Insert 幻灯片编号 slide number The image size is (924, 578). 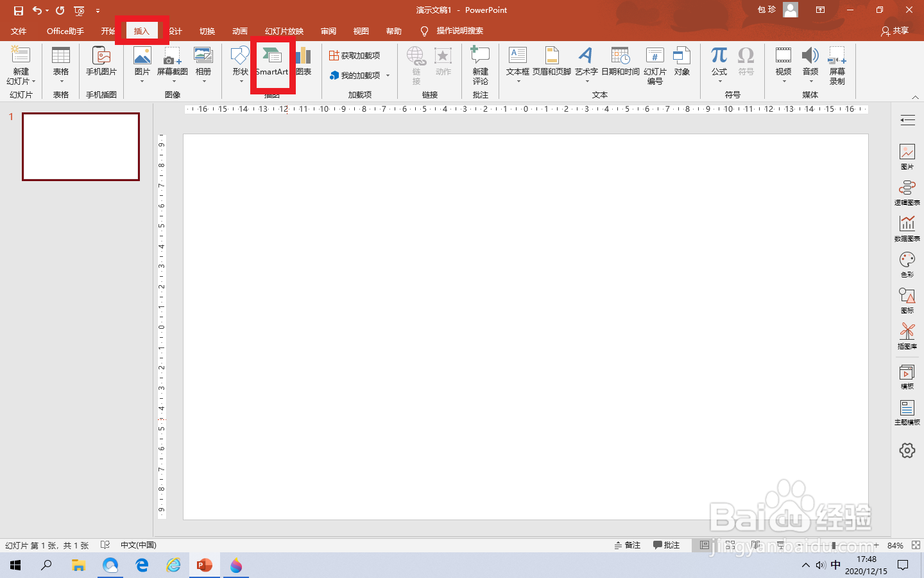point(655,66)
